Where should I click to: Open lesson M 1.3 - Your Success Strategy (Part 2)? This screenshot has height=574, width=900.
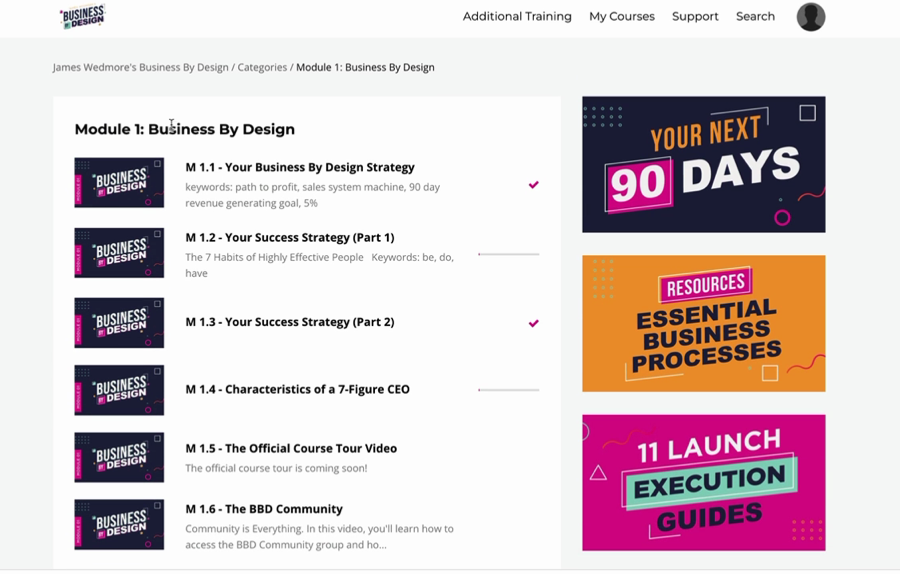[x=290, y=321]
